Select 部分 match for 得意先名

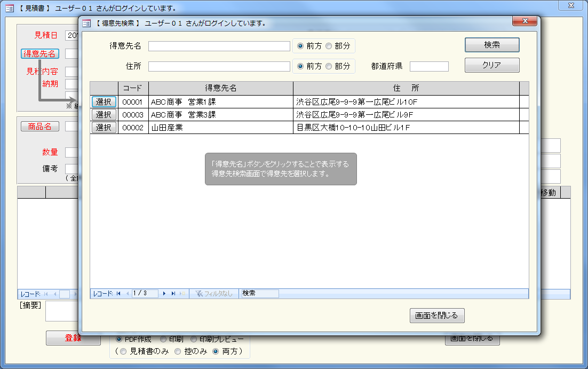click(329, 46)
